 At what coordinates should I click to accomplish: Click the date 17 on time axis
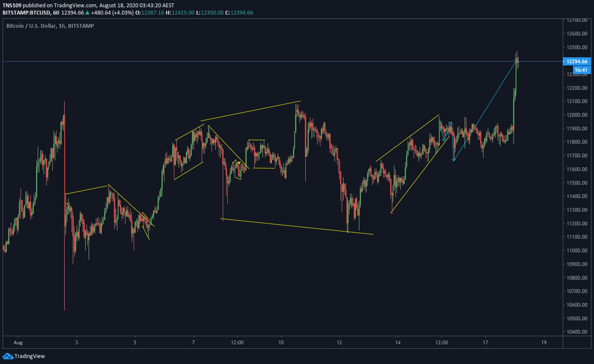point(485,343)
